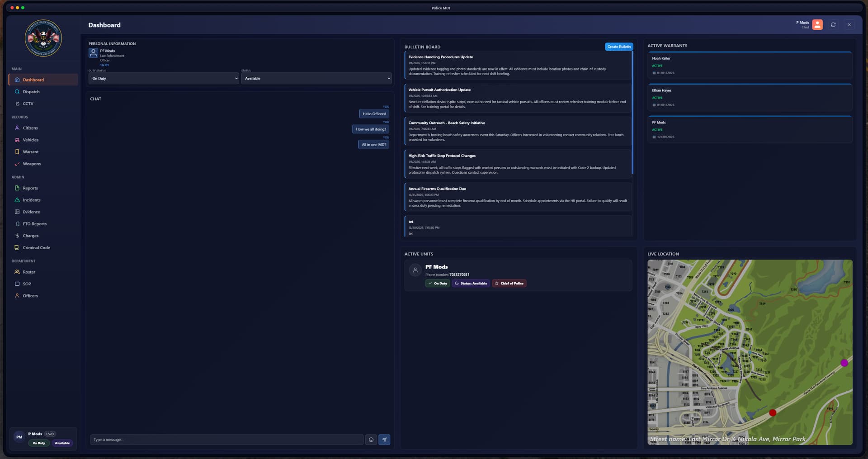Click the police department badge logo
This screenshot has width=868, height=459.
[43, 38]
